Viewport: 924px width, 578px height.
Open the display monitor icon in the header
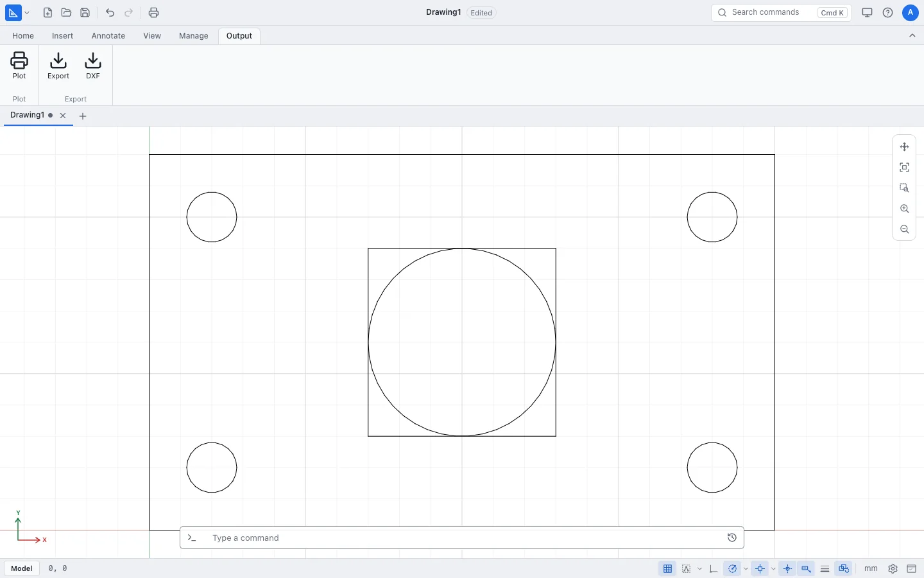[x=868, y=13]
